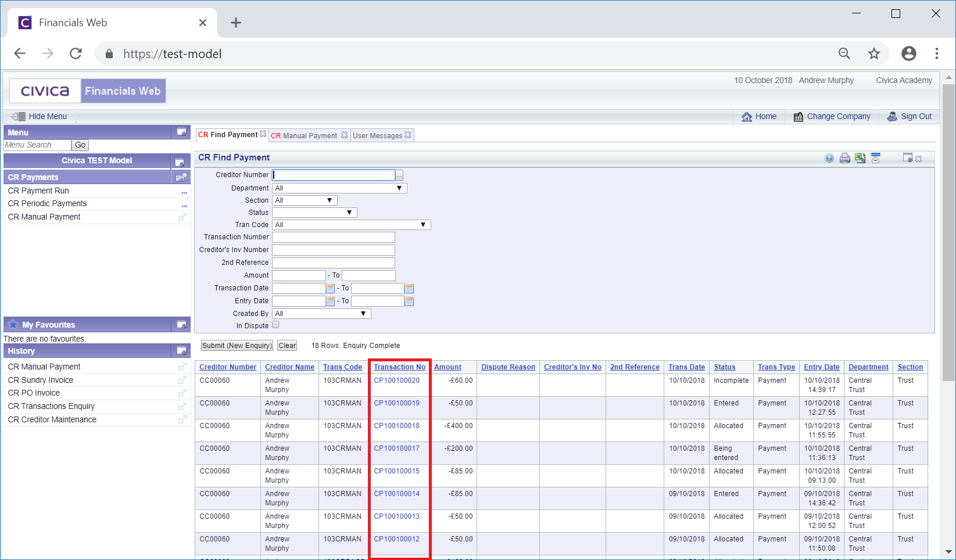The image size is (956, 560).
Task: Open History CR Creditor Maintenance new-window icon
Action: pos(182,420)
